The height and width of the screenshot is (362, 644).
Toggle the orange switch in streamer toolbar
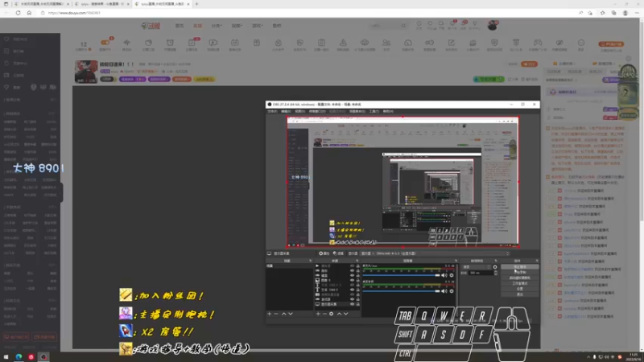(105, 43)
